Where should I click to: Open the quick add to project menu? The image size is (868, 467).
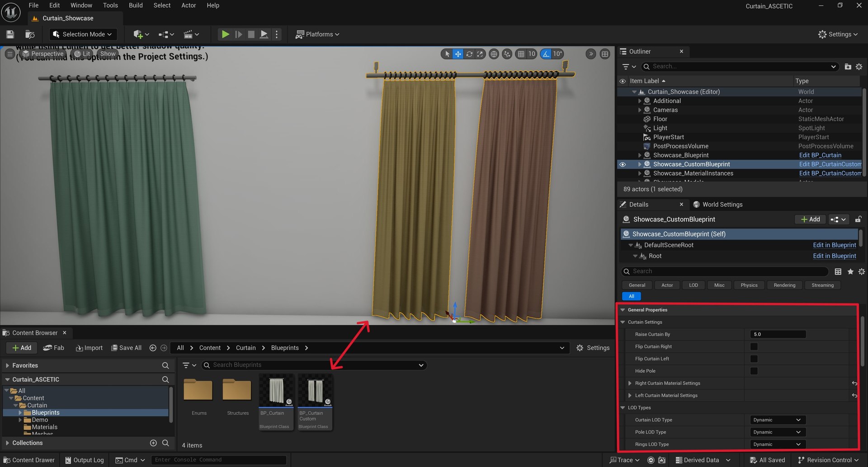[141, 34]
